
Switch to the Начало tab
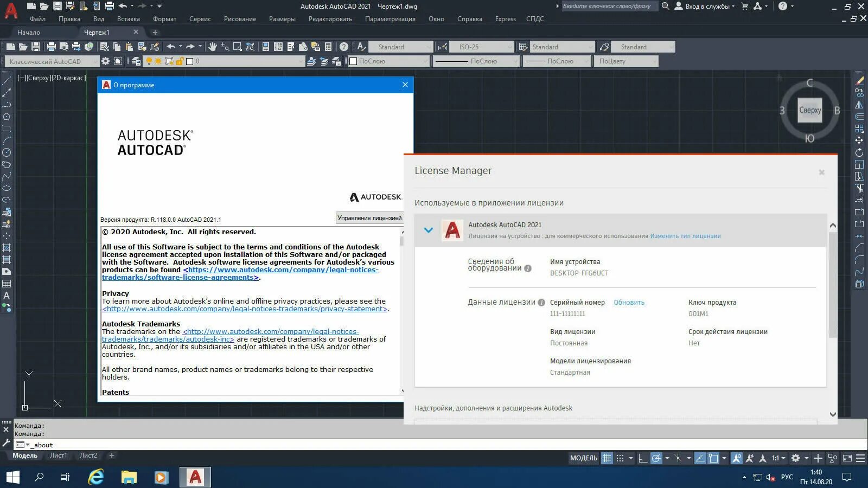point(29,33)
